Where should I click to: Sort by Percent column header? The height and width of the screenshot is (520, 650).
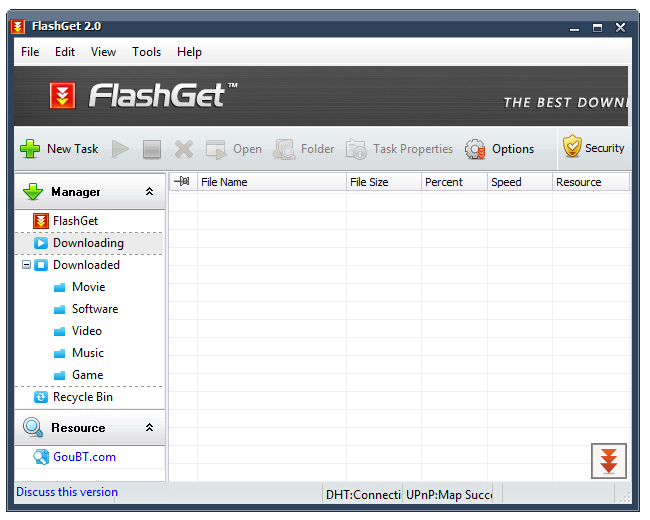(x=454, y=182)
